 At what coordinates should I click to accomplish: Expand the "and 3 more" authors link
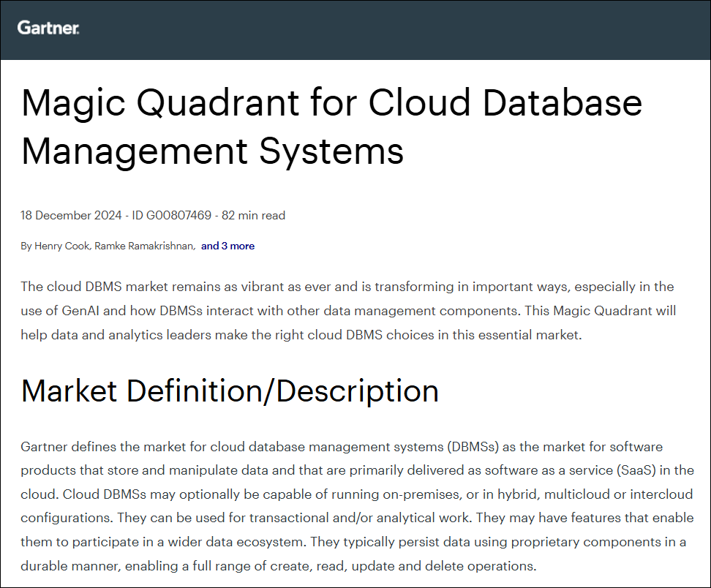[x=227, y=246]
